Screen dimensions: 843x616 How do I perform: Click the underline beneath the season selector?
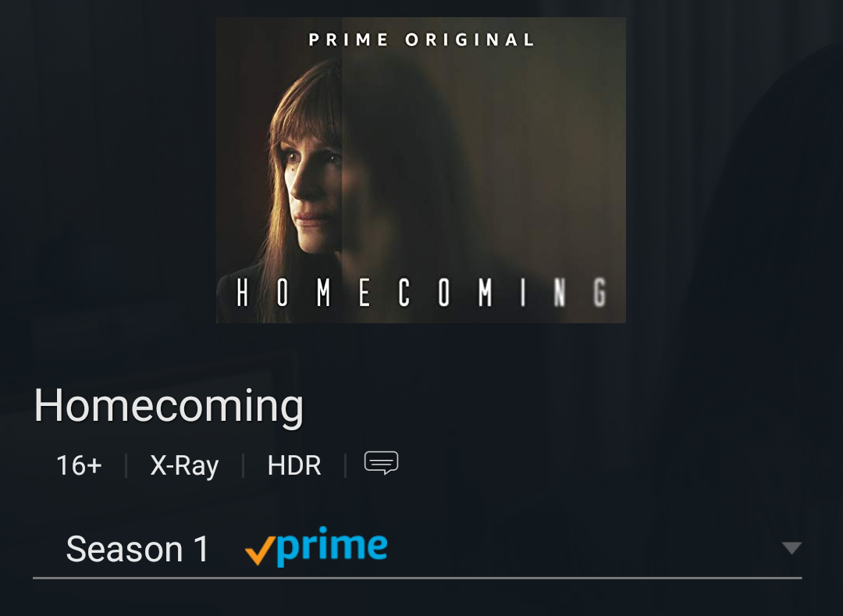(x=417, y=578)
